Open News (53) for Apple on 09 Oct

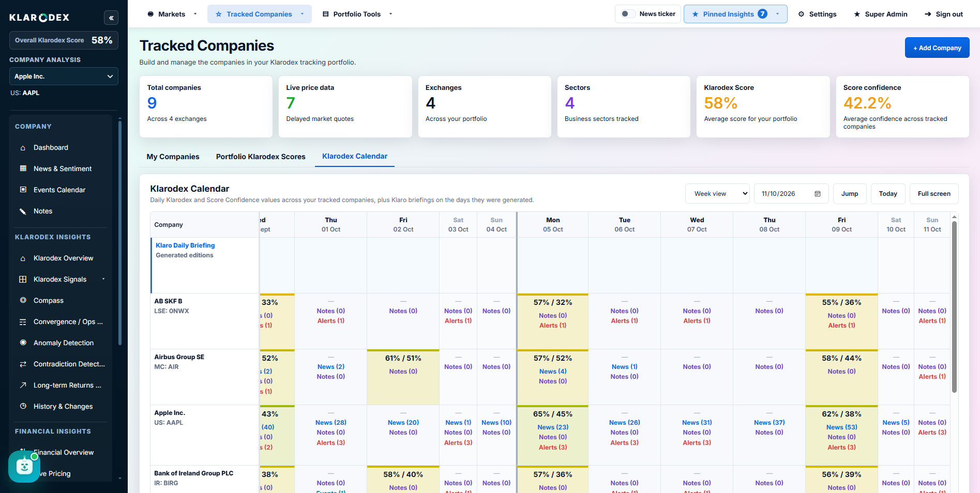[x=841, y=427]
